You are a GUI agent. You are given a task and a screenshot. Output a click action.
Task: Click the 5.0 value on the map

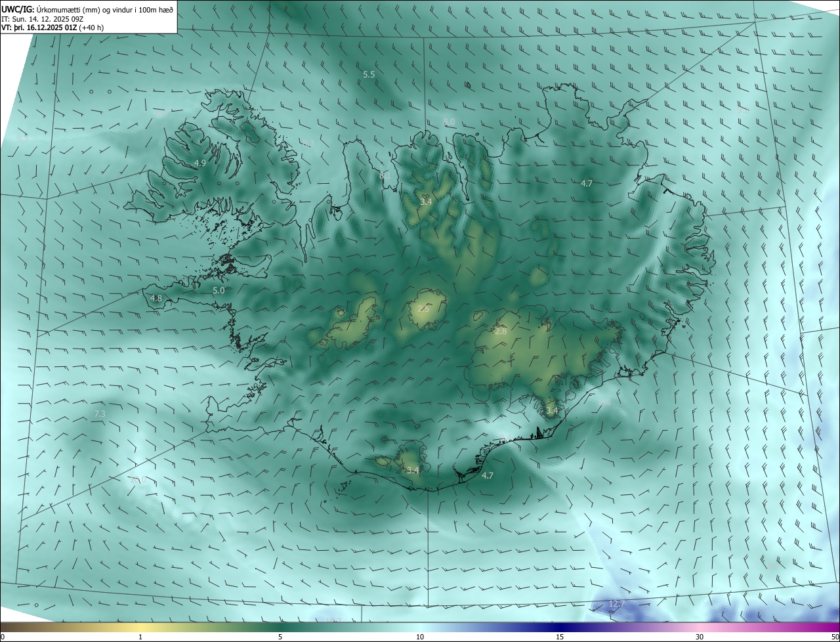point(219,290)
